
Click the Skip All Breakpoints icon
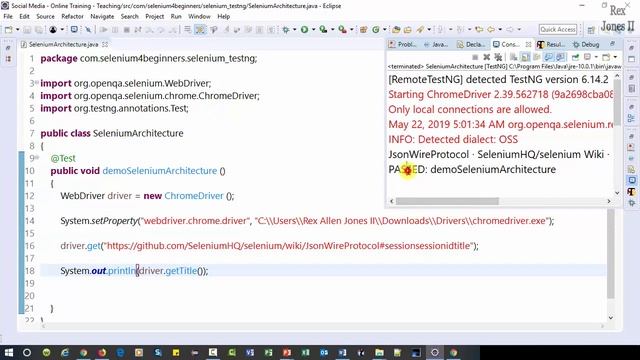[x=88, y=29]
